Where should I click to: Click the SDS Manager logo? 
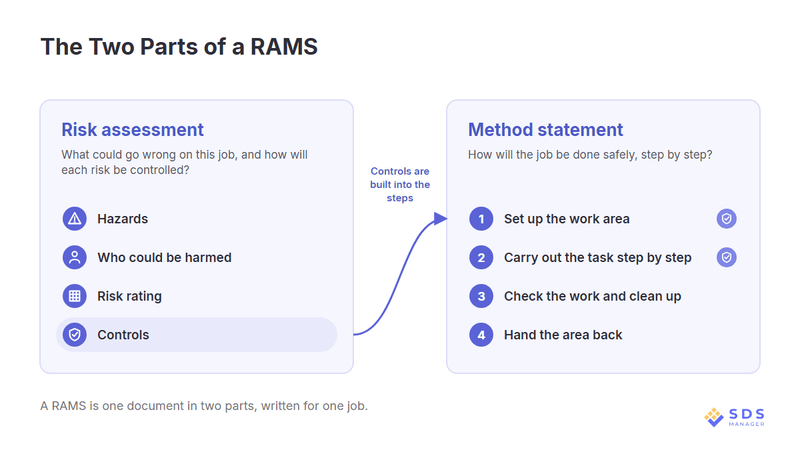coord(734,417)
